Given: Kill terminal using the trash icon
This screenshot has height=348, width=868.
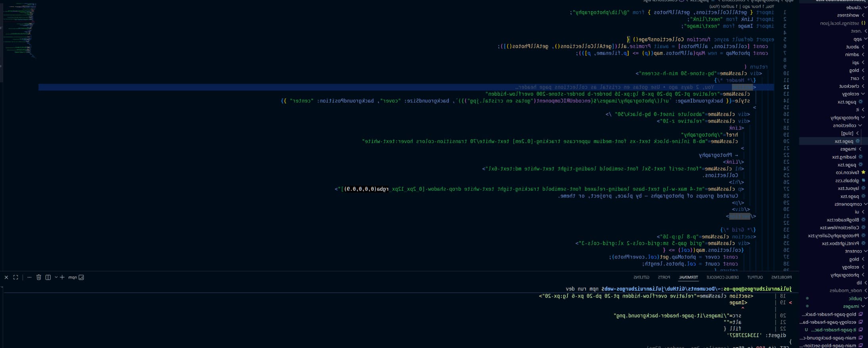Looking at the screenshot, I should tap(38, 277).
